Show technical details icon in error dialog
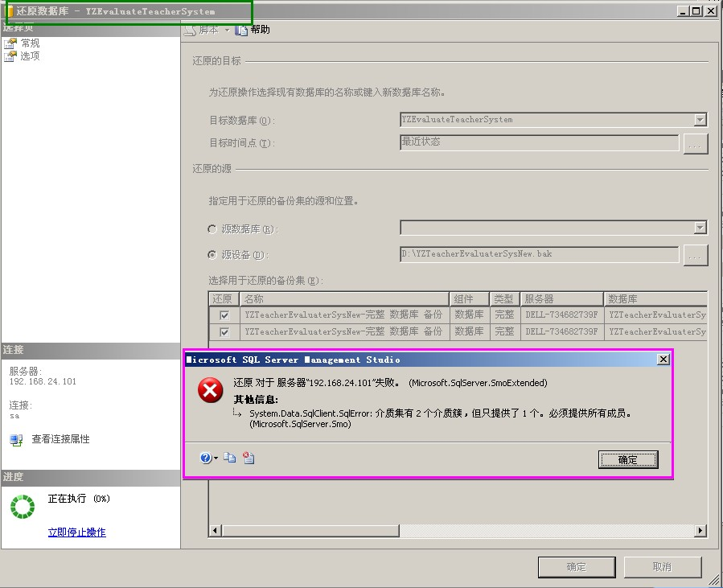The width and height of the screenshot is (723, 588). tap(249, 458)
